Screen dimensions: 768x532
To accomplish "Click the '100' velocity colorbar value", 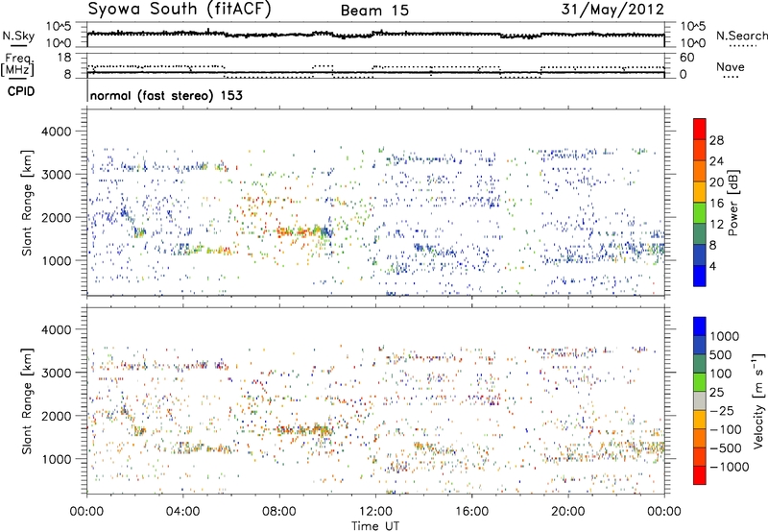I will (723, 374).
